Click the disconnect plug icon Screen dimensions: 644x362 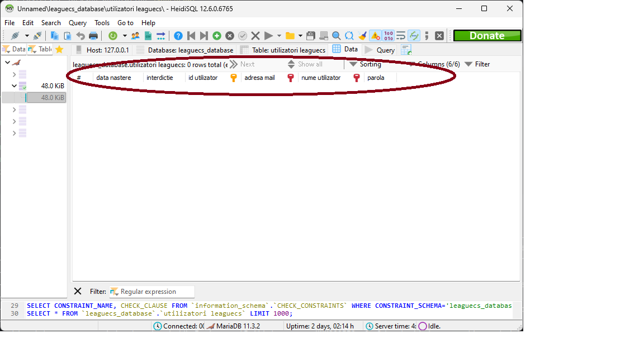[37, 36]
